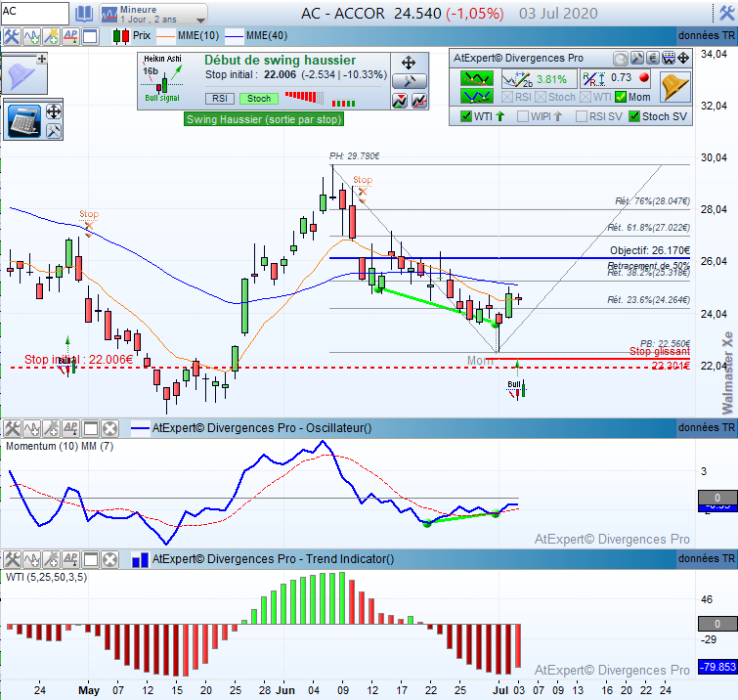Toggle the RSI divergence checkbox
This screenshot has width=738, height=700.
tap(507, 97)
